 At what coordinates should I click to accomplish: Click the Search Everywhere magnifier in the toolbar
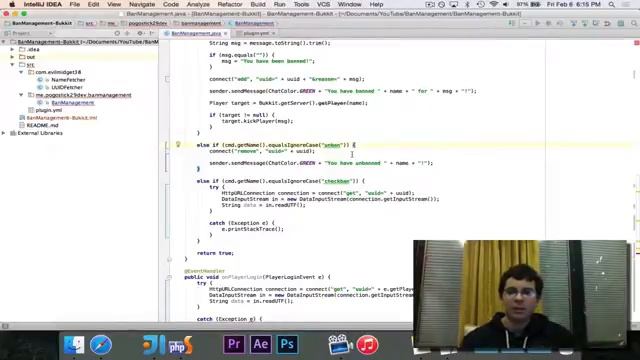pyautogui.click(x=634, y=23)
